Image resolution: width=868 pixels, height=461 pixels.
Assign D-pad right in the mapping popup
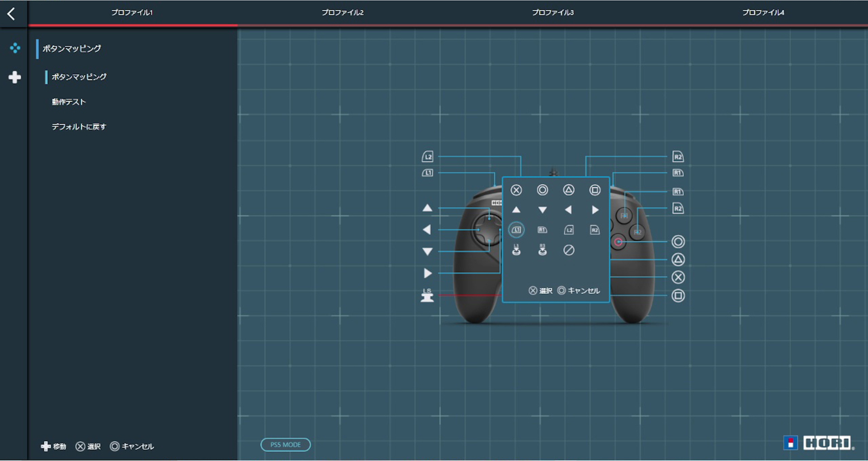pos(594,210)
